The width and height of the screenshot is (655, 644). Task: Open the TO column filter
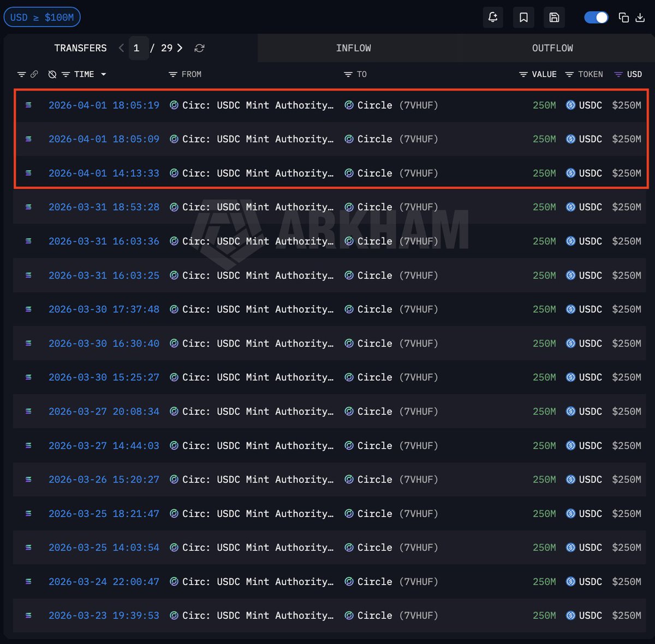348,74
